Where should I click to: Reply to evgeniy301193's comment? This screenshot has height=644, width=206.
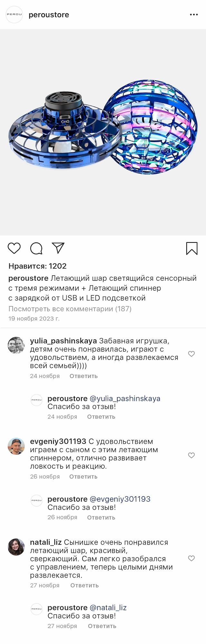(x=83, y=477)
